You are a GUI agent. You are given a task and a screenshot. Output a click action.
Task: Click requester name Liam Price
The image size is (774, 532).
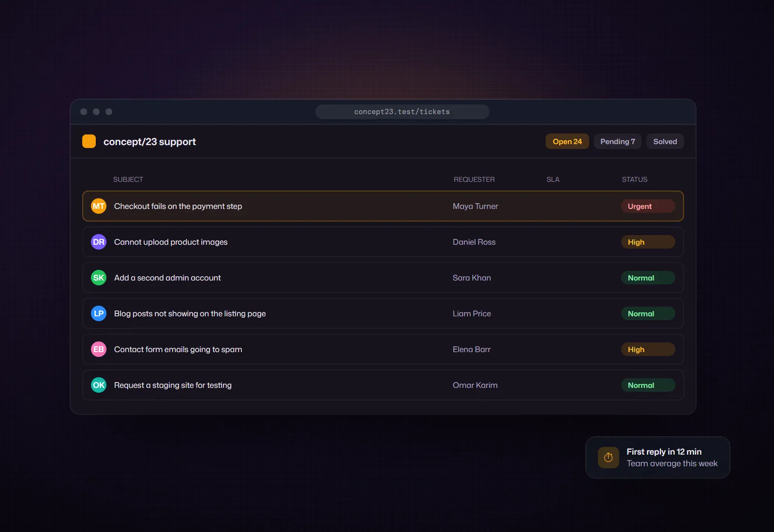click(x=472, y=313)
